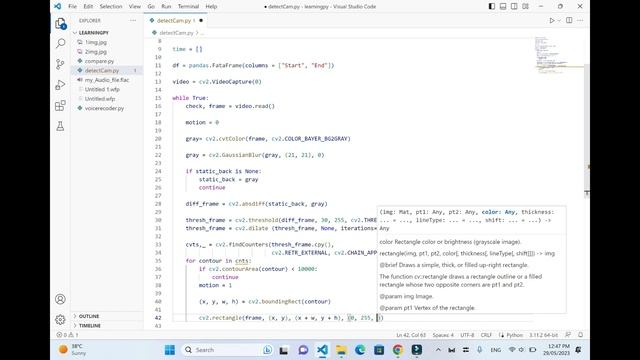Click Spaces: 4 indentation setting
Screen dimensions: 640x360
[443, 335]
